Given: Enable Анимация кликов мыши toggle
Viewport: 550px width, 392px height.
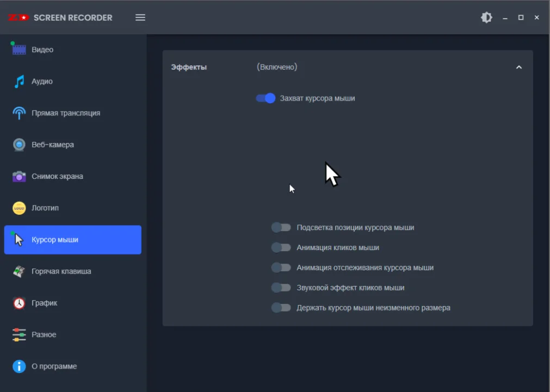Looking at the screenshot, I should pyautogui.click(x=281, y=247).
